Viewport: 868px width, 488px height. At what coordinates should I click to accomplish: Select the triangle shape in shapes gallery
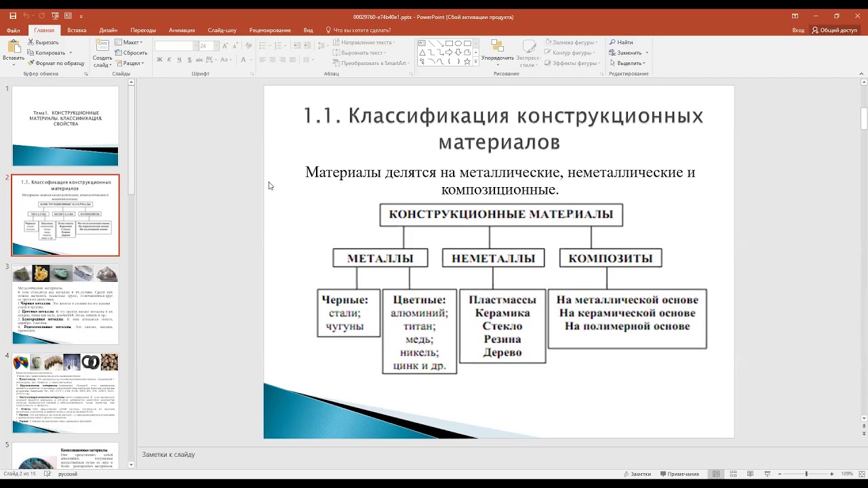[x=422, y=52]
